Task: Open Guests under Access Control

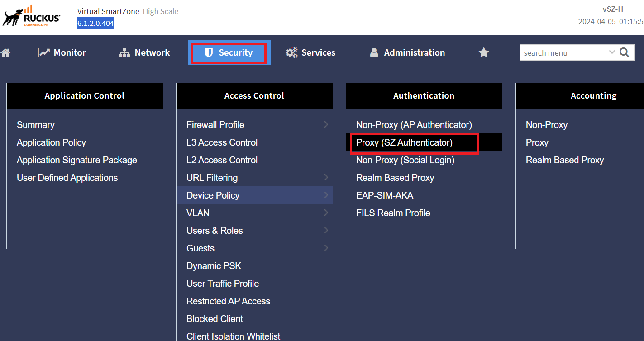Action: 200,248
